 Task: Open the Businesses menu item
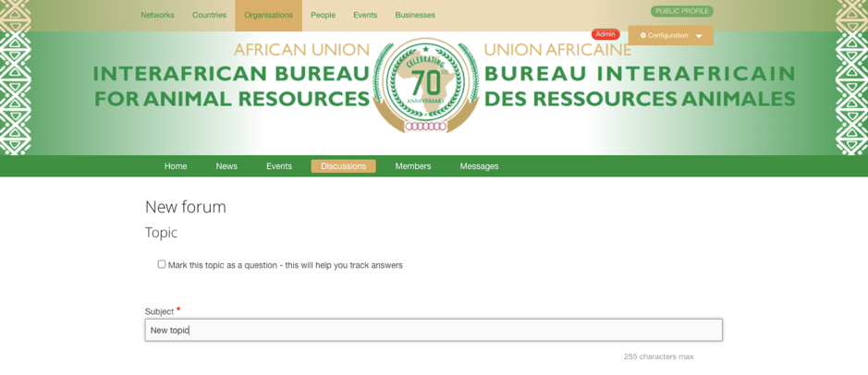pyautogui.click(x=415, y=15)
